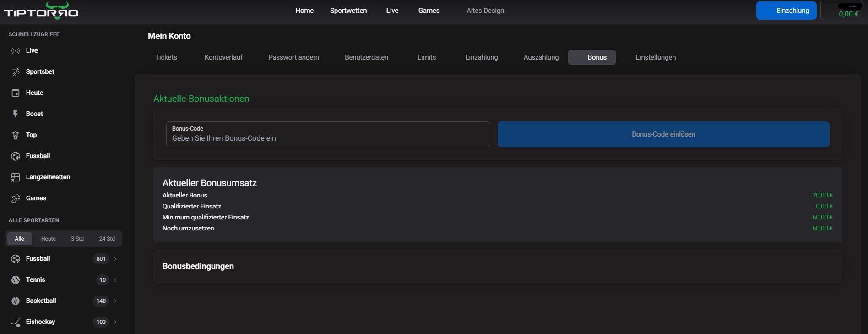Click the Sportsbet runner icon
The height and width of the screenshot is (334, 868).
pos(16,72)
